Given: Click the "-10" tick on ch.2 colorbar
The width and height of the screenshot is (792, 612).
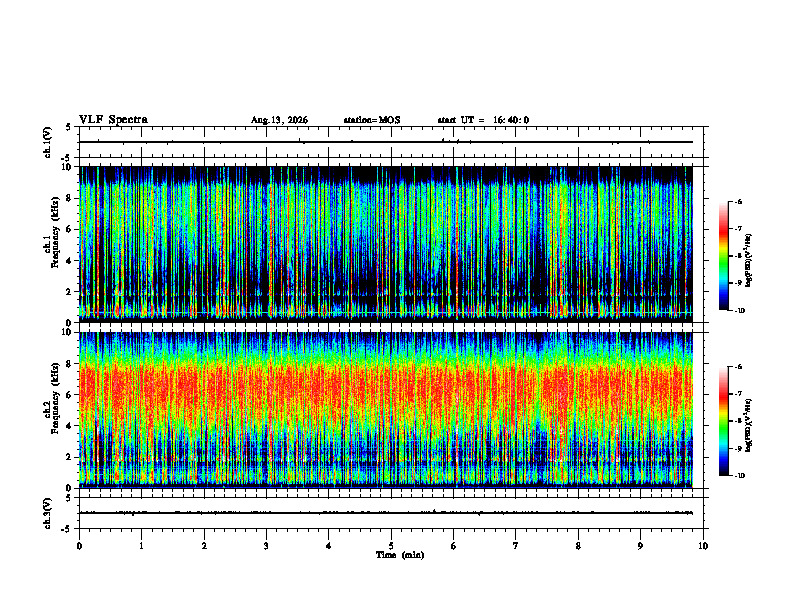Looking at the screenshot, I should tap(739, 476).
